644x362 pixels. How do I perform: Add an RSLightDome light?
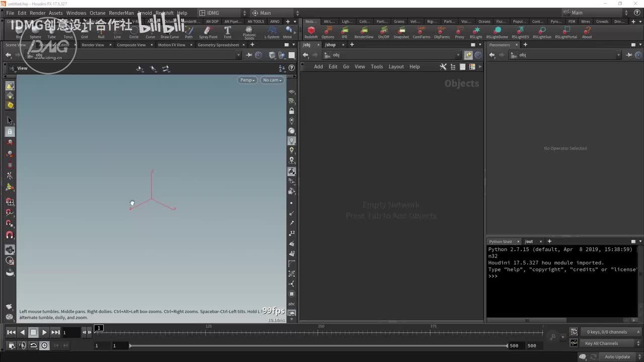[497, 33]
